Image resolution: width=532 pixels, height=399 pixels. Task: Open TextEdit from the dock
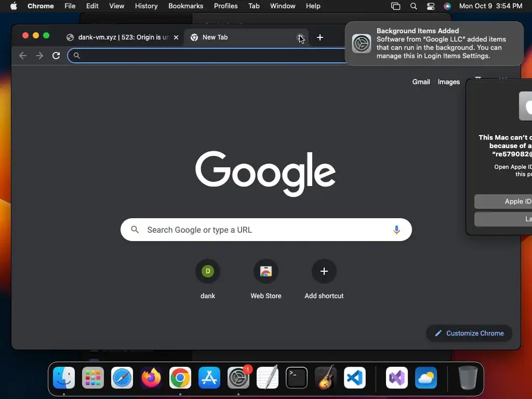[268, 378]
